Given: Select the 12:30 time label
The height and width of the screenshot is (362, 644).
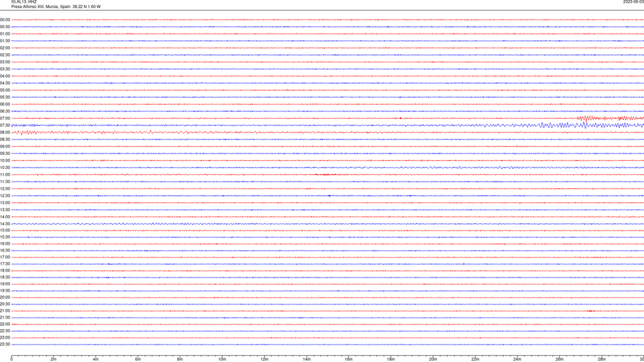Looking at the screenshot, I should tap(5, 196).
